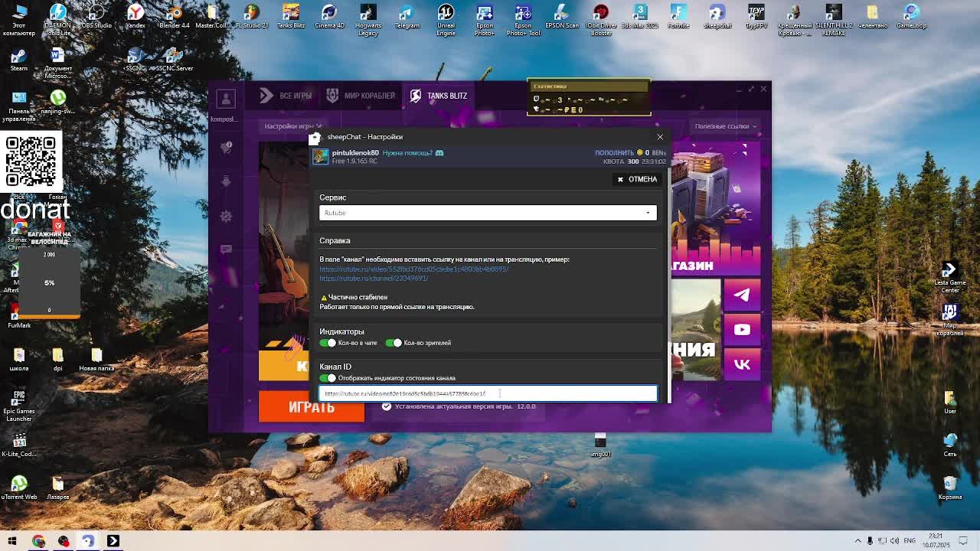Open the uTorrent Web desktop shortcut
Screen dimensions: 980x551
[x=19, y=487]
